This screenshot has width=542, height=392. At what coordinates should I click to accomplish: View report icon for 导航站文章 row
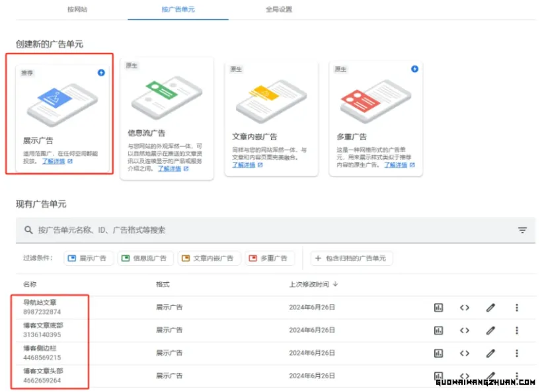pyautogui.click(x=438, y=307)
